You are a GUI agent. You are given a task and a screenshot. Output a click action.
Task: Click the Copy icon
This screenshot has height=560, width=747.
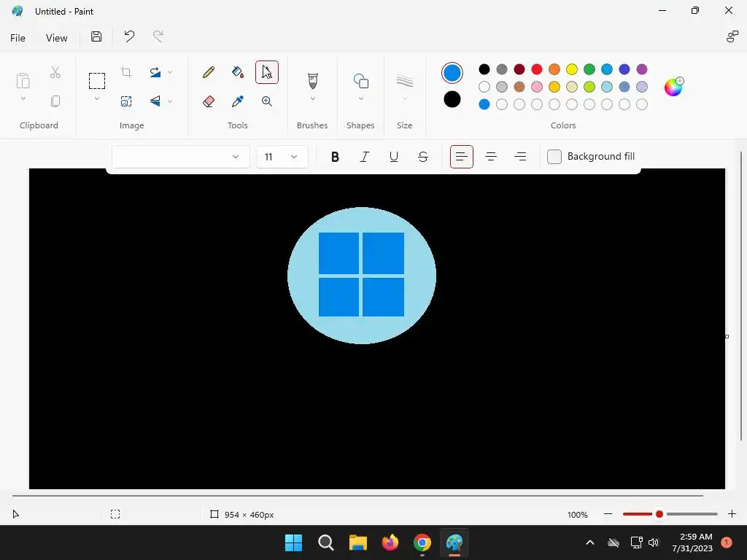55,101
